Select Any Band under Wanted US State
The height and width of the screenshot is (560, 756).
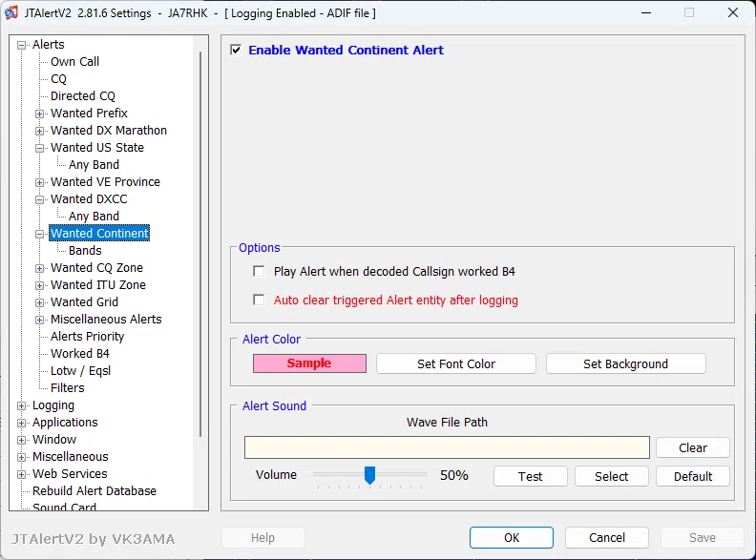[94, 165]
